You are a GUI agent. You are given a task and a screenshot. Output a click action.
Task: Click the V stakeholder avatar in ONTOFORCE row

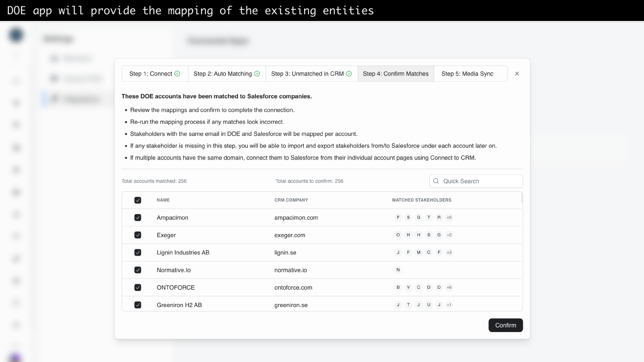click(x=408, y=287)
